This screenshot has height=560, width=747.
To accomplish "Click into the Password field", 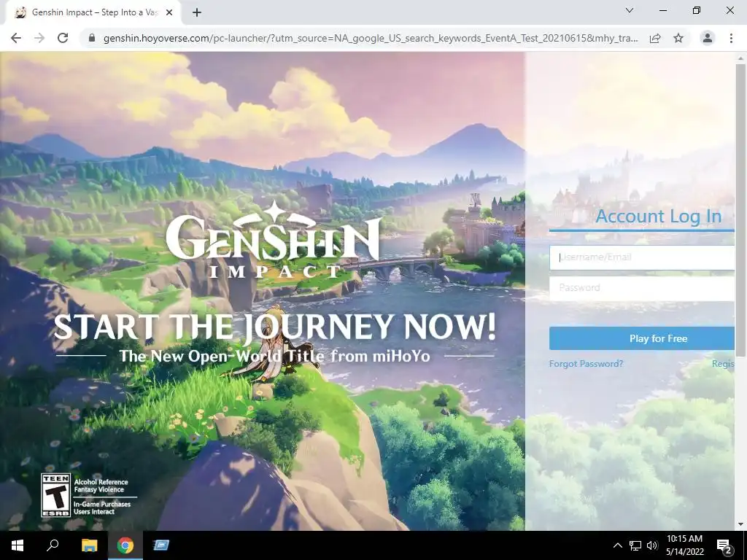I will [x=642, y=288].
